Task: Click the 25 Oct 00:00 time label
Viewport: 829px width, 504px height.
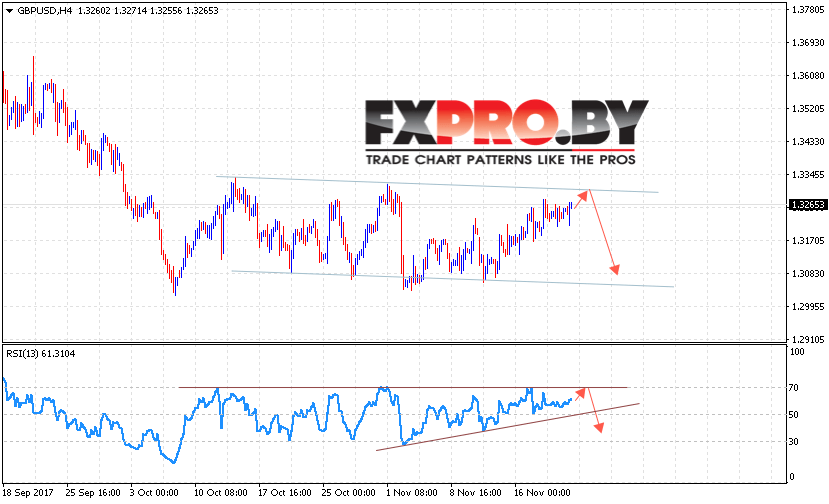Action: 348,492
